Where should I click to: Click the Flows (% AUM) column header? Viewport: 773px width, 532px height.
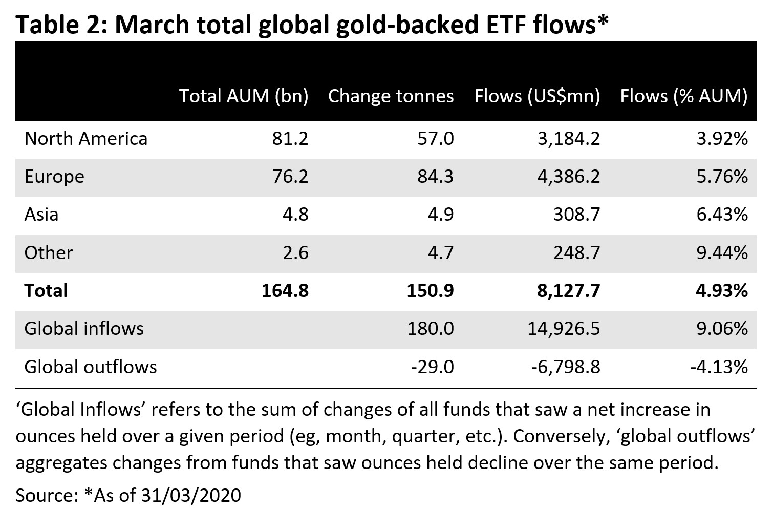coord(684,96)
